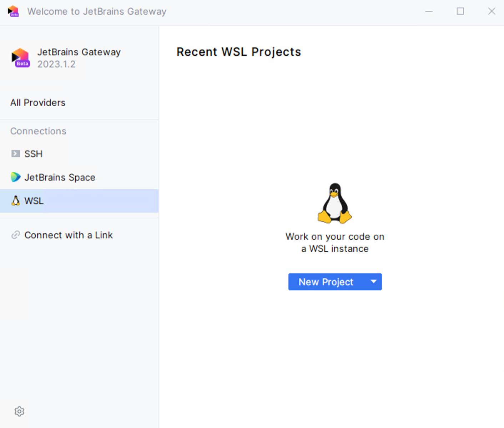The width and height of the screenshot is (504, 428).
Task: Start a New Project
Action: coord(327,282)
